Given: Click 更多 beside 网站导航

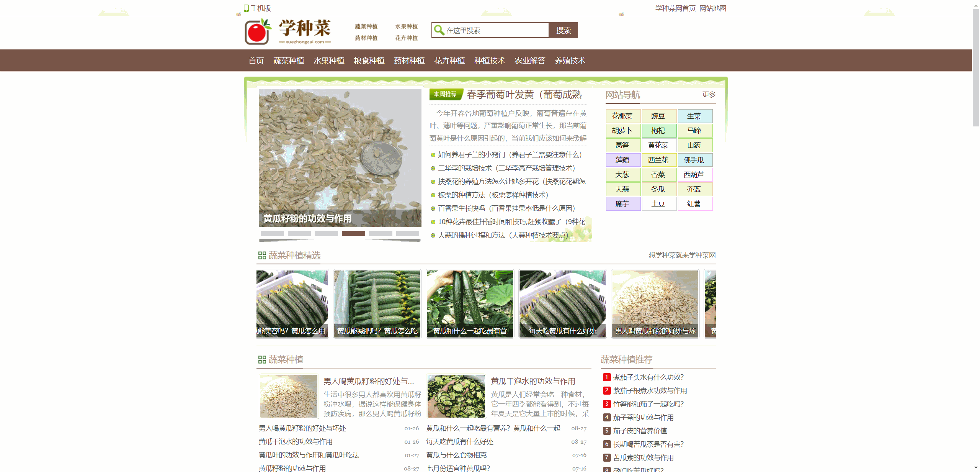Looking at the screenshot, I should point(708,95).
